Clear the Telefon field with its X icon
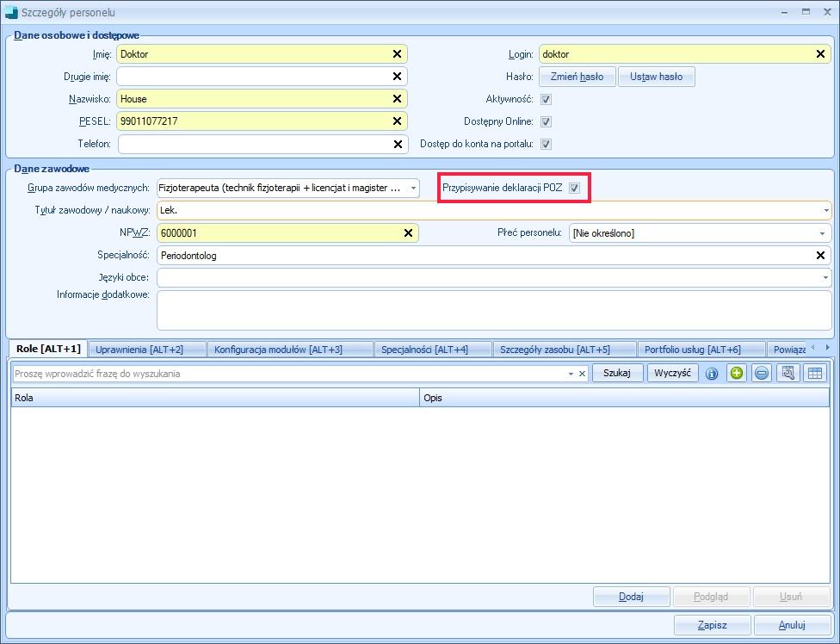 pyautogui.click(x=398, y=144)
